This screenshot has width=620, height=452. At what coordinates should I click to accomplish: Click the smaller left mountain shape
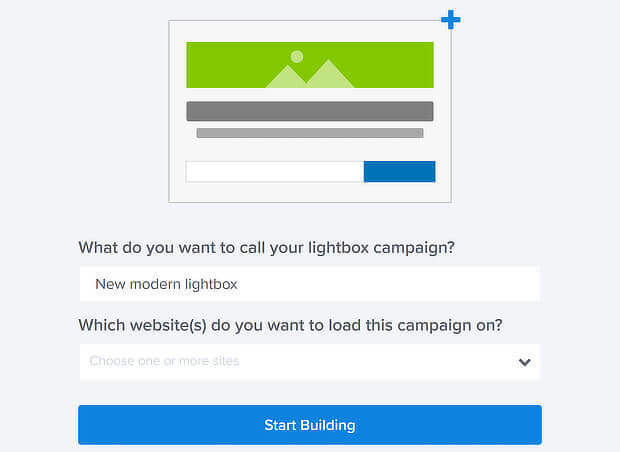pyautogui.click(x=288, y=77)
